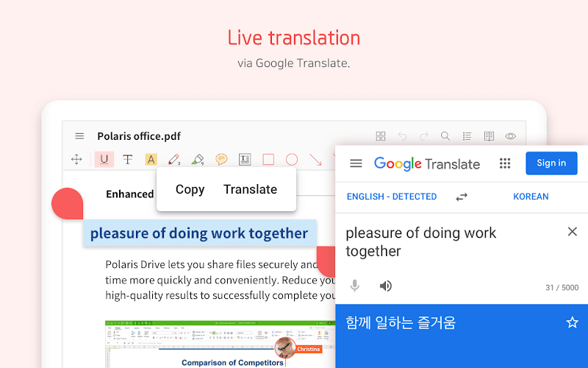Image resolution: width=588 pixels, height=368 pixels.
Task: Switch to book reading mode
Action: tap(489, 136)
